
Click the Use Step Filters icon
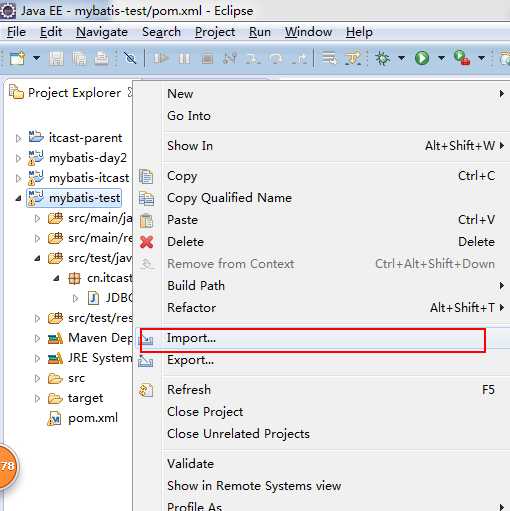pyautogui.click(x=353, y=58)
